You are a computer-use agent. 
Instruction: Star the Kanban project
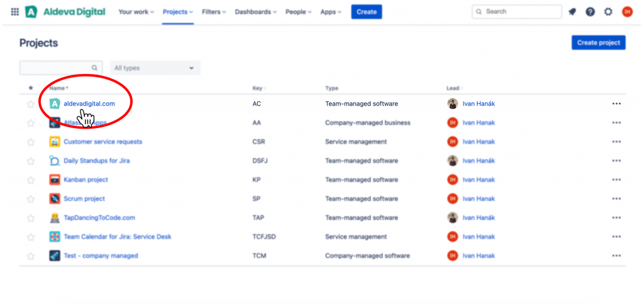(31, 180)
